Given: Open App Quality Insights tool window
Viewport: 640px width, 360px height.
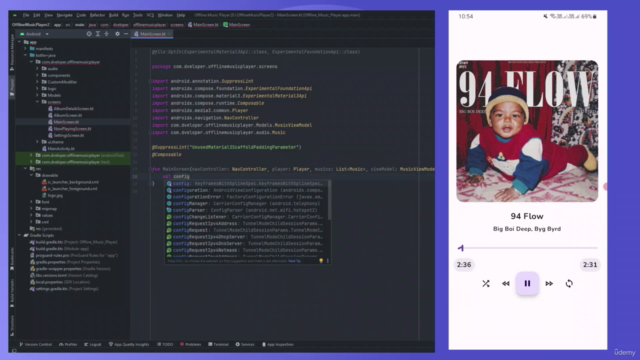Looking at the screenshot, I should tap(129, 344).
